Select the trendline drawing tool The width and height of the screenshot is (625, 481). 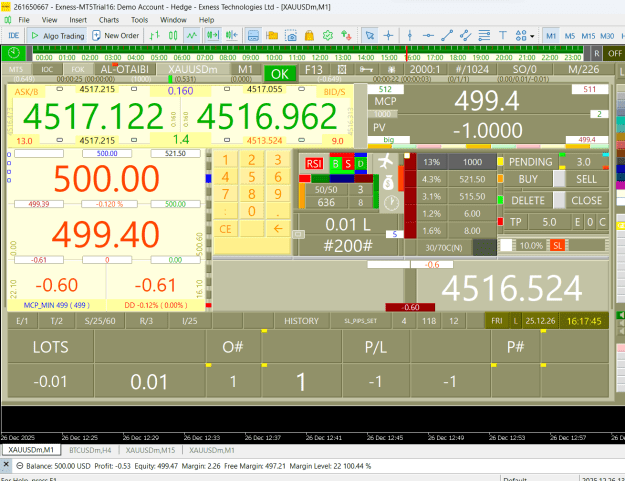click(x=447, y=35)
